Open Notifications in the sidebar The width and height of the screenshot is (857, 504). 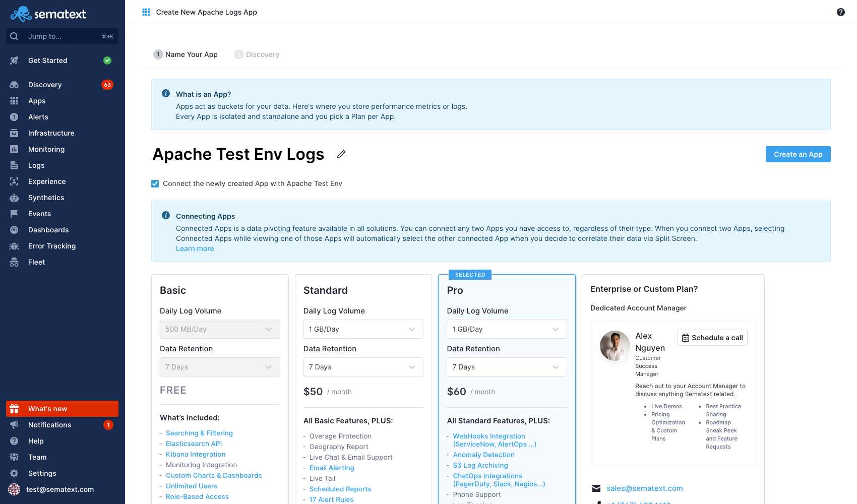(x=62, y=425)
